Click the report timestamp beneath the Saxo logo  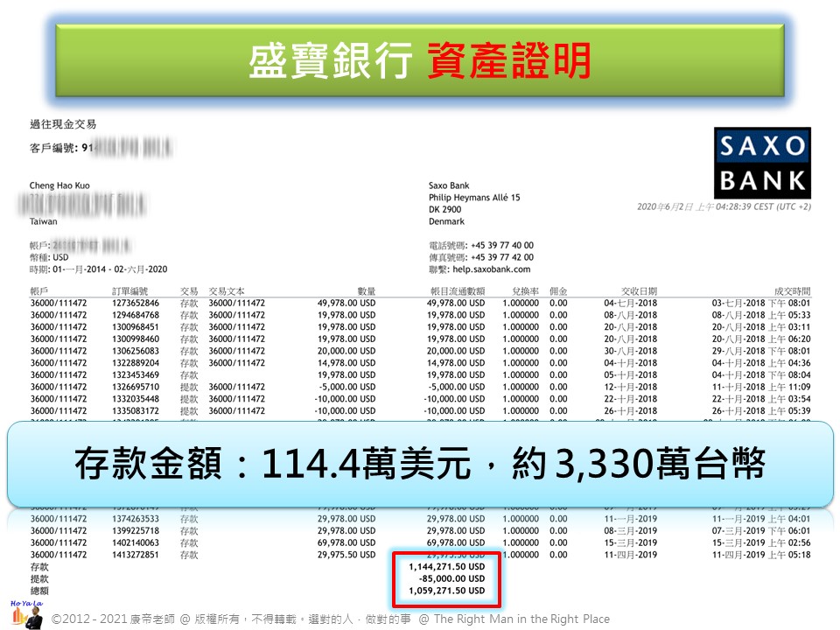724,207
